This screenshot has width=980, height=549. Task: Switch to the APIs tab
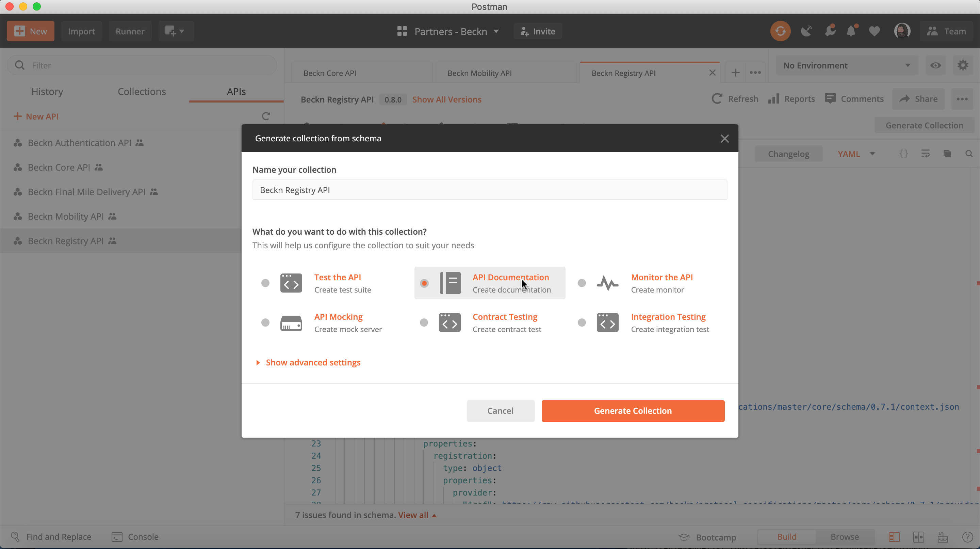tap(236, 92)
